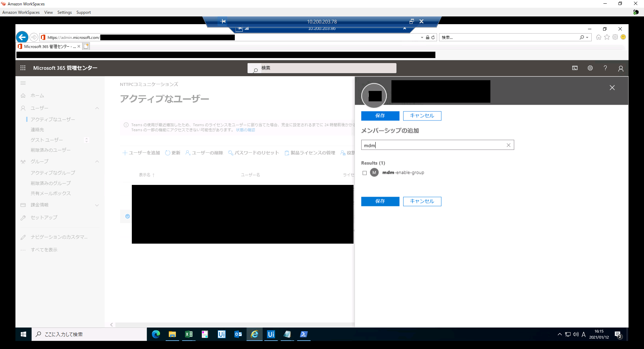Image resolution: width=644 pixels, height=349 pixels.
Task: Click the smiley feedback icon
Action: tap(623, 37)
